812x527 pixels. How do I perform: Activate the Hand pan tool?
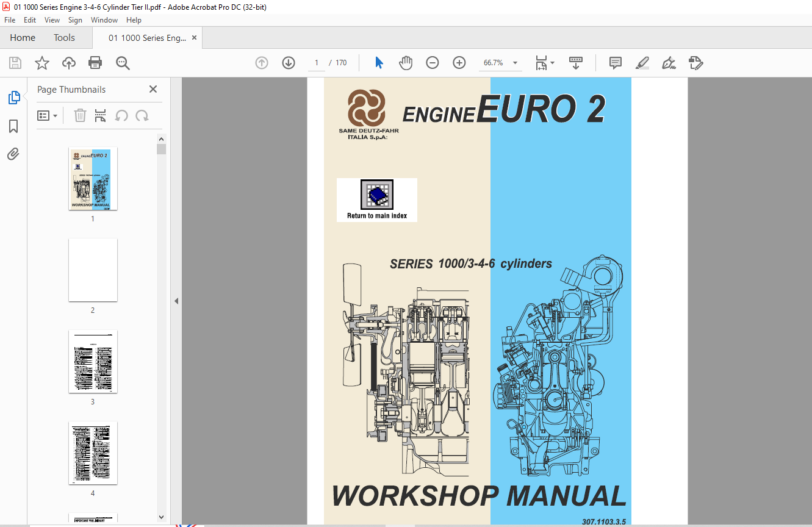click(406, 63)
